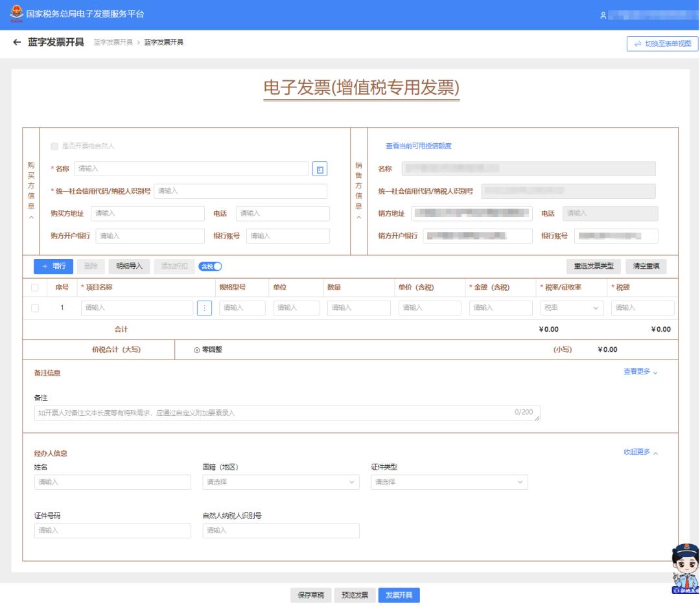Click the resize handle of the 备注 textarea
Viewport: 700px width, 607px height.
pos(539,417)
